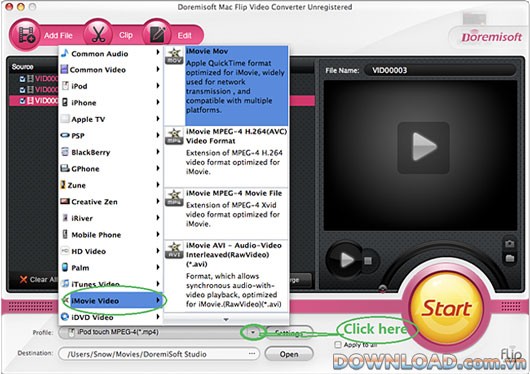
Task: Choose iTunes Video menu entry
Action: pyautogui.click(x=111, y=284)
